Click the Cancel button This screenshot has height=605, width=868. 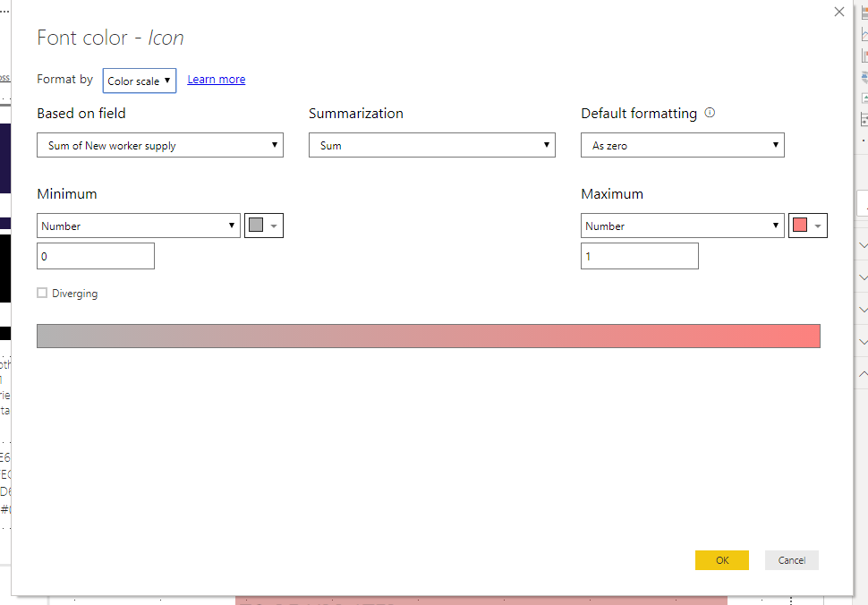[x=792, y=560]
